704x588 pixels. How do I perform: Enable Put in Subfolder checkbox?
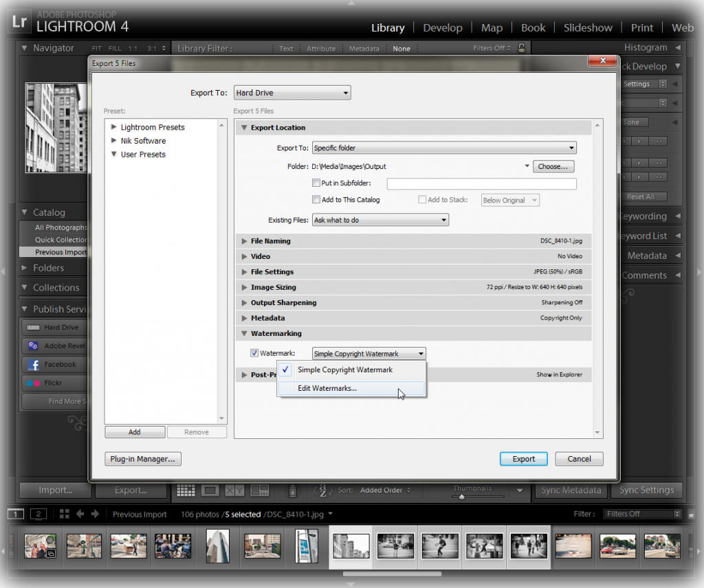[x=316, y=183]
